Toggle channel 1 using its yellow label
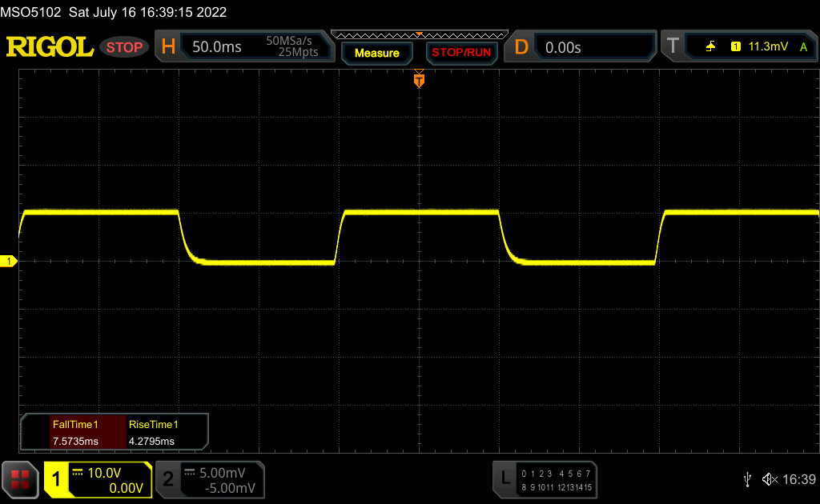 pyautogui.click(x=56, y=479)
